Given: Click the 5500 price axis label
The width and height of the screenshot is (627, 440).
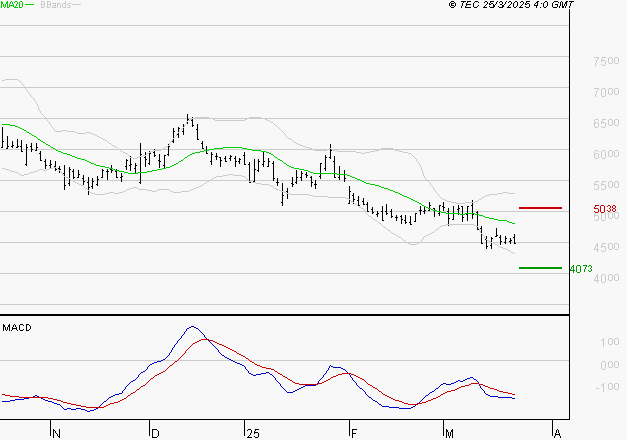Looking at the screenshot, I should [606, 185].
